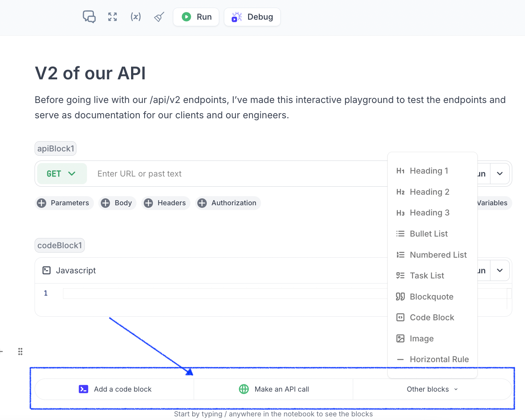525x420 pixels.
Task: Run the notebook with the Run button
Action: [196, 17]
